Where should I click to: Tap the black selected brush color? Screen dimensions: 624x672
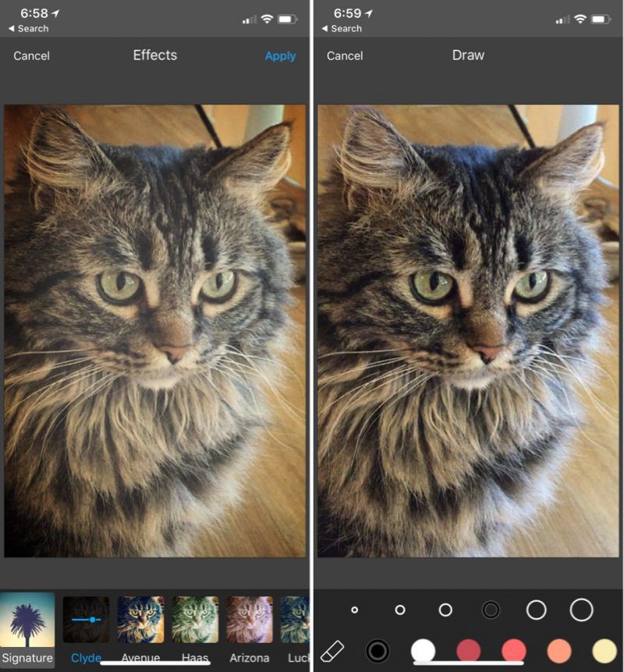click(378, 650)
